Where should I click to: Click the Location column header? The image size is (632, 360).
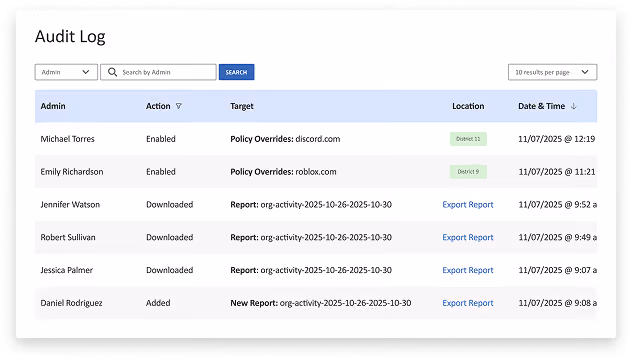(x=468, y=106)
